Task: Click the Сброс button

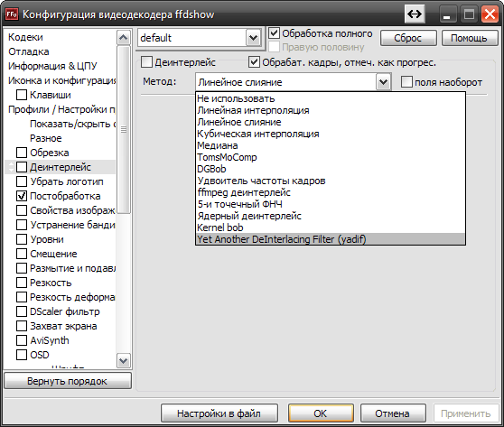Action: pos(408,38)
